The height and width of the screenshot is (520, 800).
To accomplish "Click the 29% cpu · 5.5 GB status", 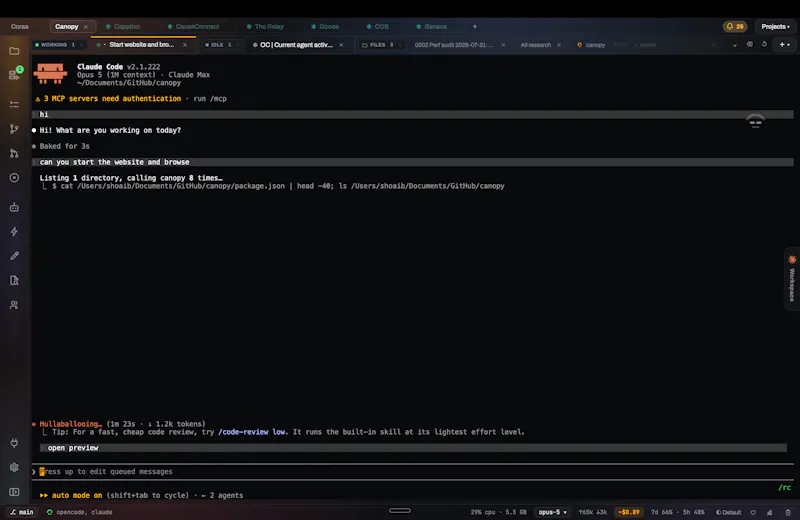I will [x=498, y=512].
